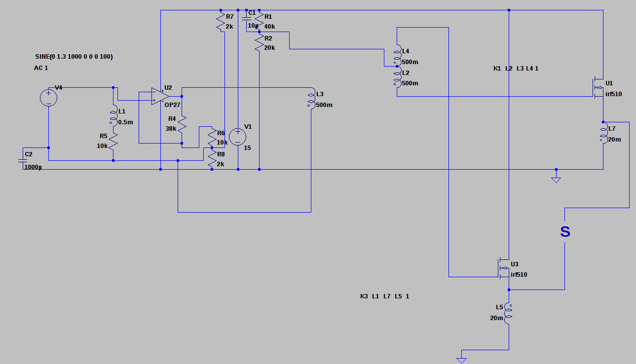Click the 38k value of R4
Screen dimensions: 636x364
click(171, 128)
